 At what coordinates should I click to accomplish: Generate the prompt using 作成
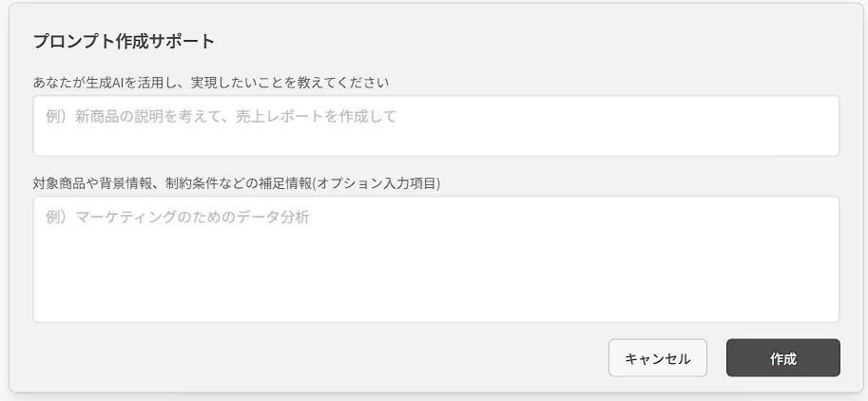(x=782, y=358)
